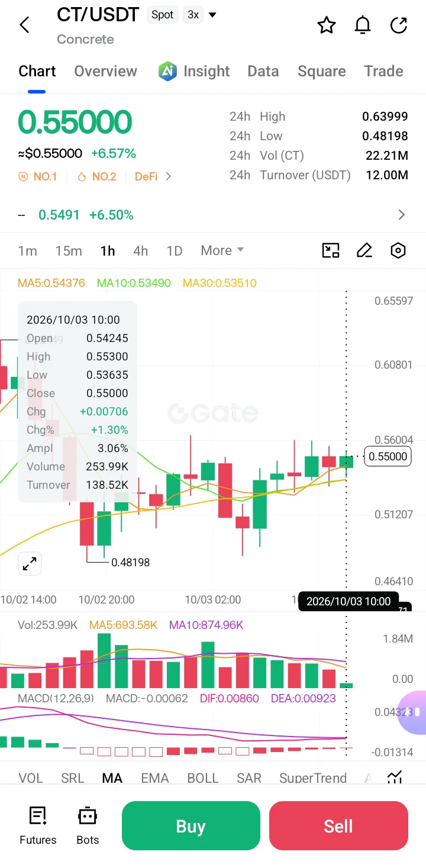Open indicator settings chart icon
Viewport: 426px width, 868px height.
(395, 777)
